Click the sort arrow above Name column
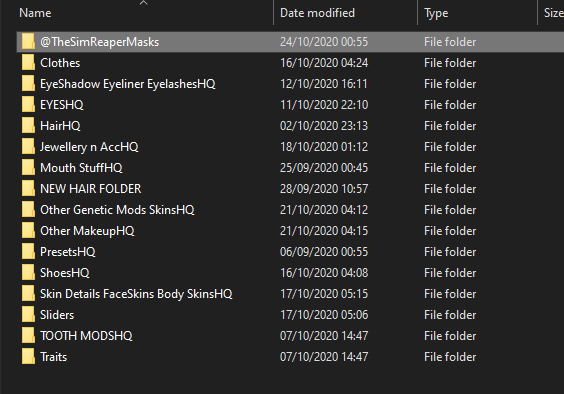 [144, 3]
